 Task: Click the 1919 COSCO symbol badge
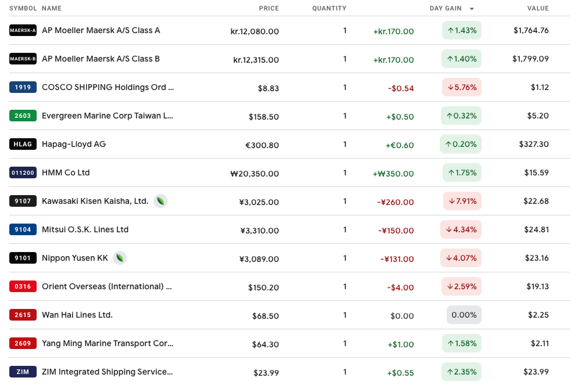pyautogui.click(x=23, y=87)
